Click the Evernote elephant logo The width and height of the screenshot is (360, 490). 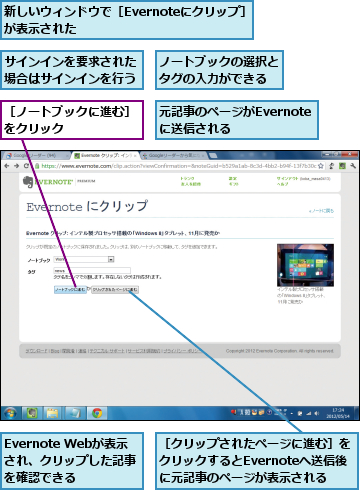28,182
